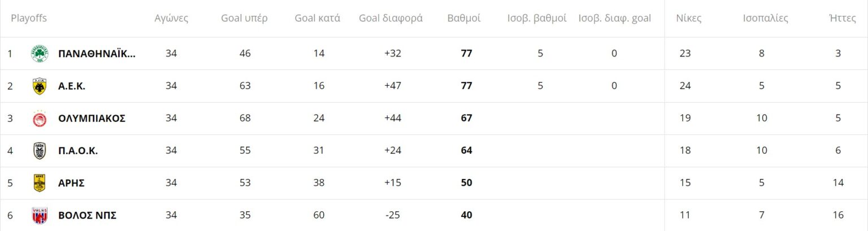Open the Π.Α.Ο.Κ. team page link
Screen dimensions: 868x231
(x=78, y=151)
